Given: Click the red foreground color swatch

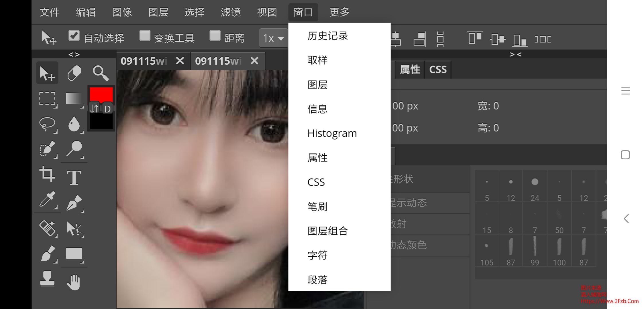Looking at the screenshot, I should point(101,95).
